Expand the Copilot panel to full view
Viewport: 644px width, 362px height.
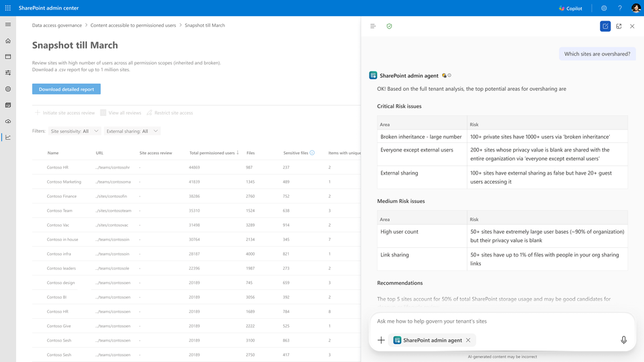tap(619, 26)
